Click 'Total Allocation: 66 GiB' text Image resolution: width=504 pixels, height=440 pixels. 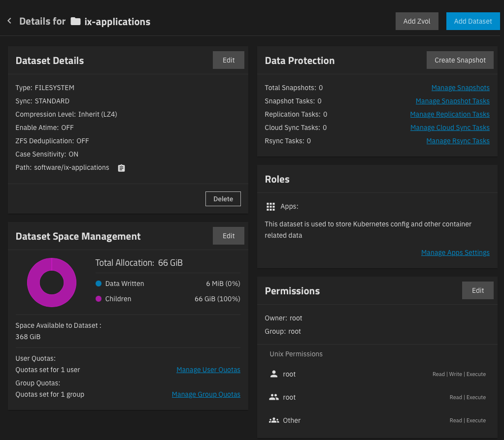(139, 263)
